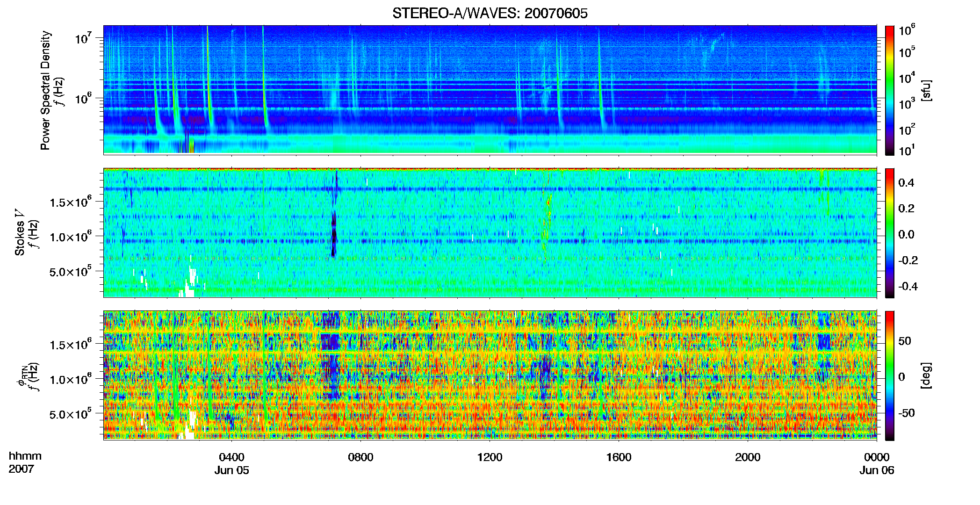Click the "-0.2" value on the Stokes V color bar
Screen dimensions: 980x505
click(908, 260)
